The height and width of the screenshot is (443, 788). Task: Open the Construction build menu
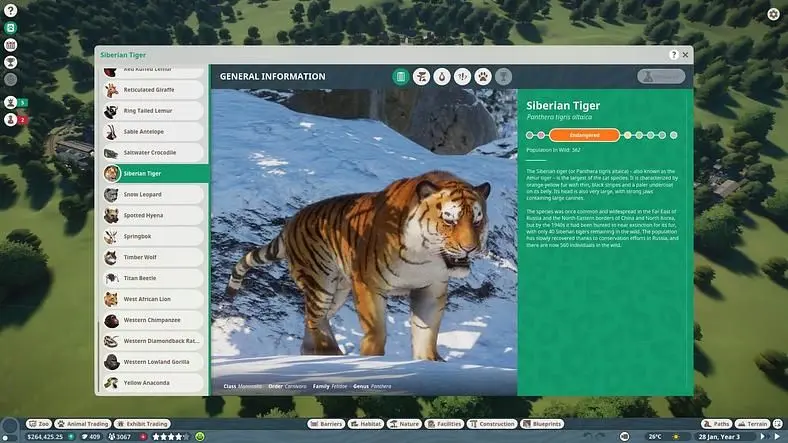[492, 424]
